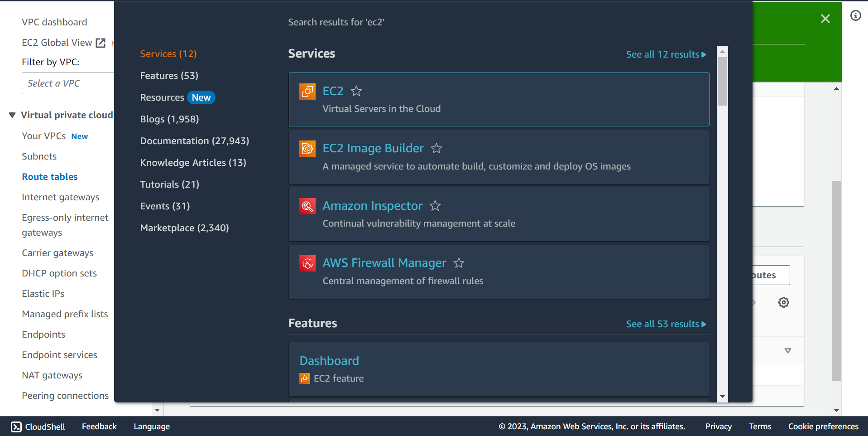
Task: Click the EC2 Image Builder icon
Action: (x=307, y=148)
